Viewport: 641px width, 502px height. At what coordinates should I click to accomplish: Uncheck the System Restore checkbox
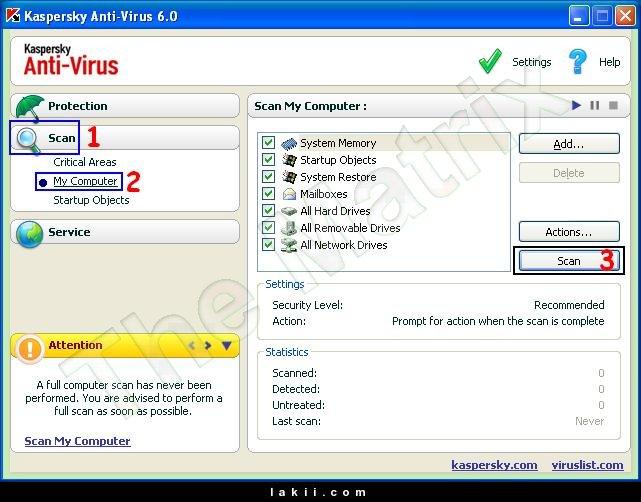click(268, 177)
